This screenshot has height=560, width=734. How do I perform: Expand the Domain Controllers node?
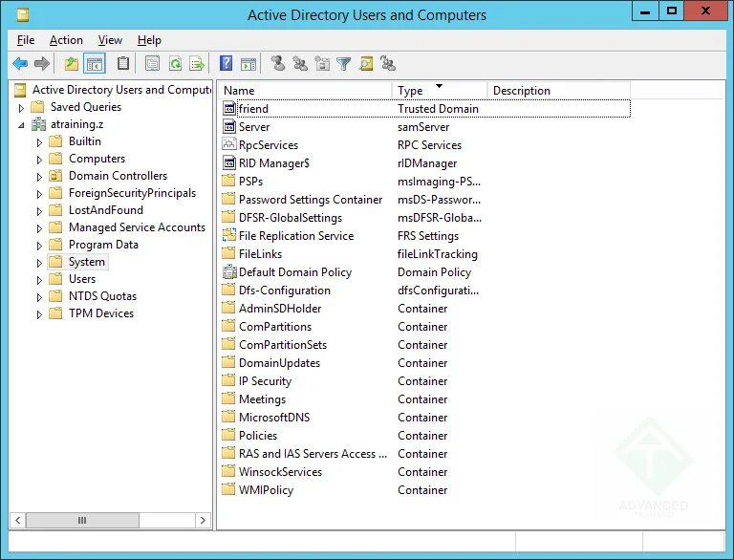39,177
